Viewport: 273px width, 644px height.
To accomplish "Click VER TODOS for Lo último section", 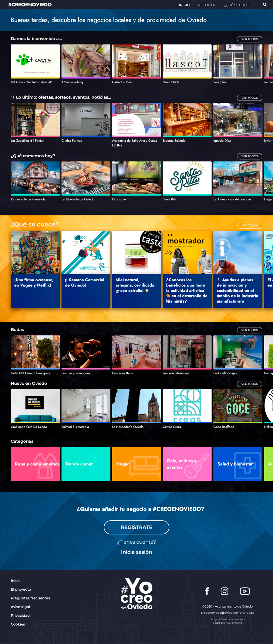I will (x=250, y=98).
